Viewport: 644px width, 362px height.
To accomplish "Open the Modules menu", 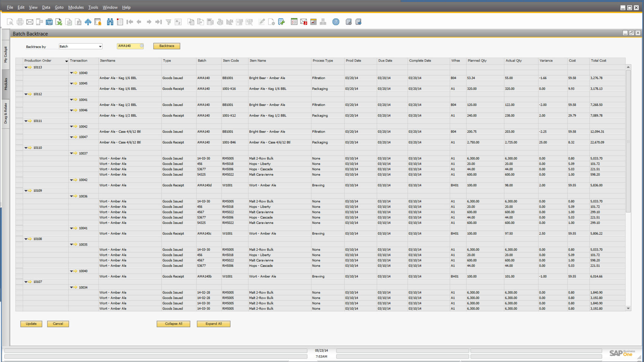I will tap(76, 7).
